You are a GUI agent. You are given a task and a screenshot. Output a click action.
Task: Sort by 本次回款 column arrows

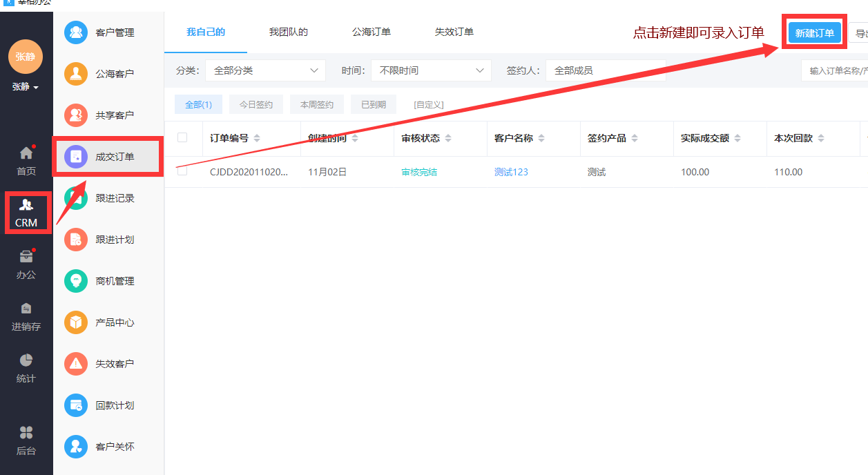[821, 139]
